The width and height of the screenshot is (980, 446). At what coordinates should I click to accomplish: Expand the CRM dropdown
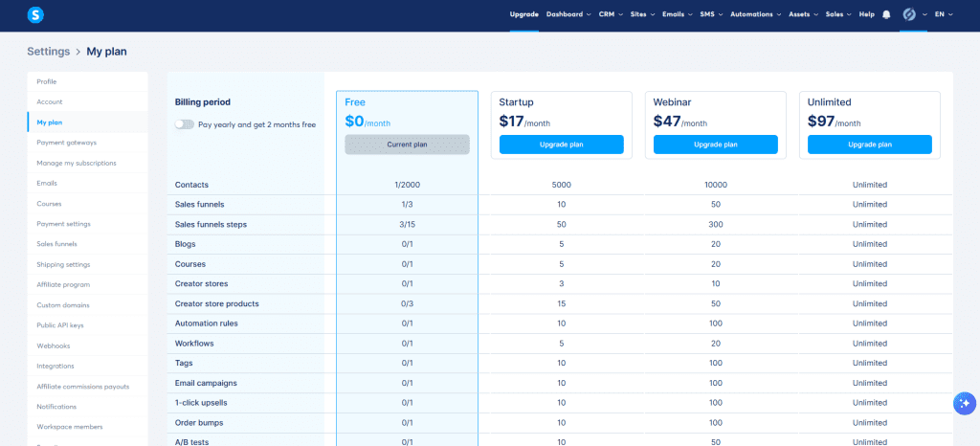611,14
